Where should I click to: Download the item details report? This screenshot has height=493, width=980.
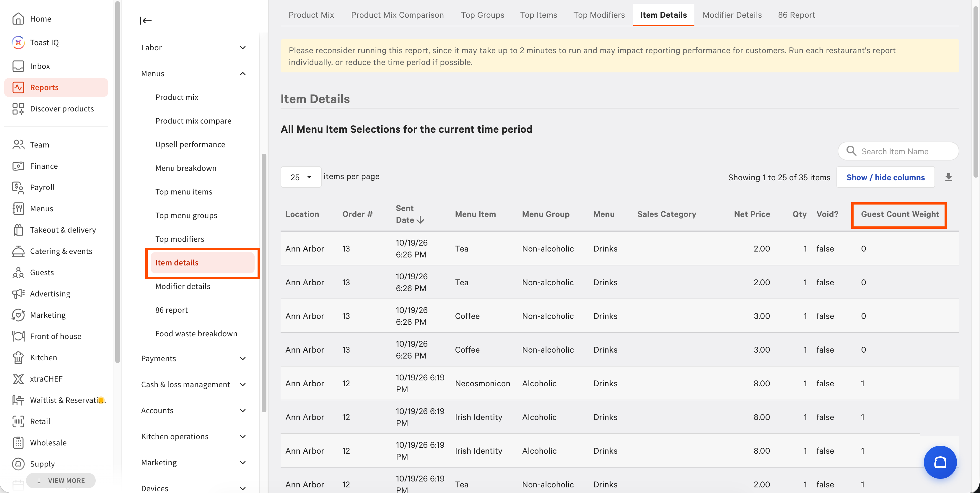point(948,177)
